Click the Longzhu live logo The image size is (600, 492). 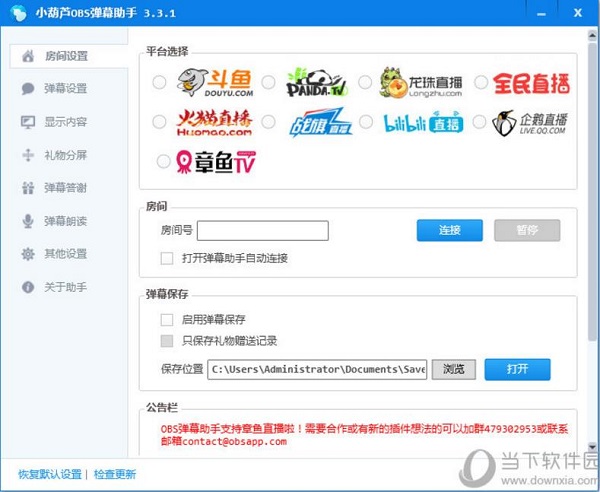tap(421, 83)
